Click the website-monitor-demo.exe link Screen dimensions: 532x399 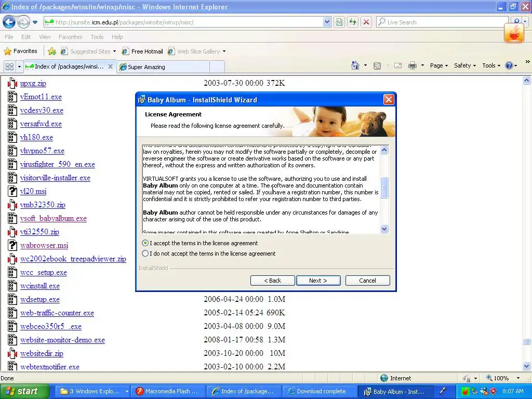(62, 340)
